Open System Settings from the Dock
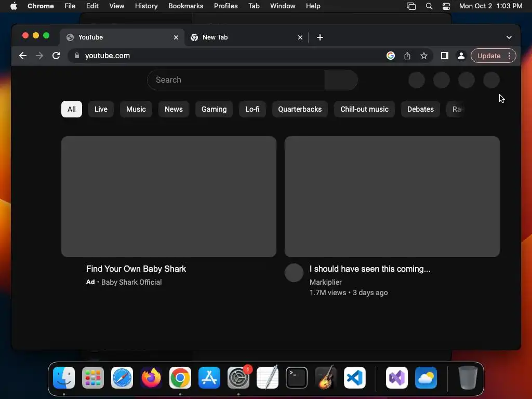This screenshot has width=532, height=399. [x=238, y=378]
